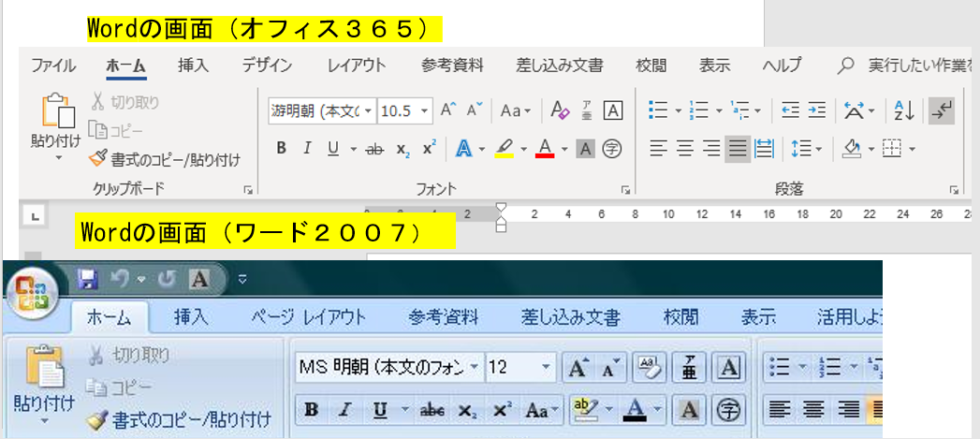Click Redo icon in Word 2007 toolbar
980x439 pixels.
167,279
